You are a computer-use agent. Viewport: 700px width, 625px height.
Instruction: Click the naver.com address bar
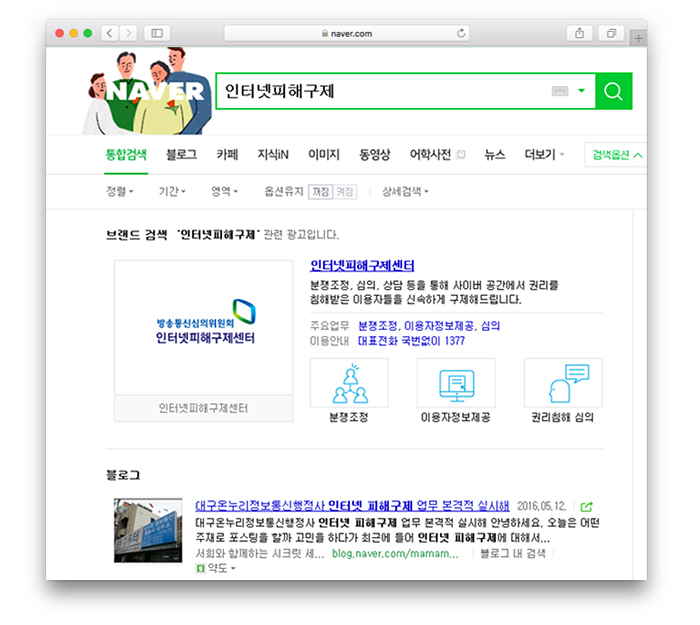coord(347,33)
